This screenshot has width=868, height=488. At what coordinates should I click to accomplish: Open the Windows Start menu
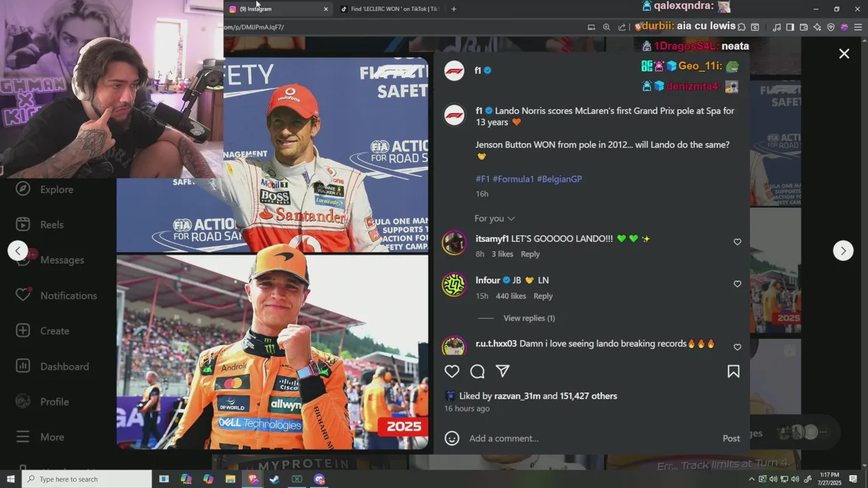[x=11, y=479]
